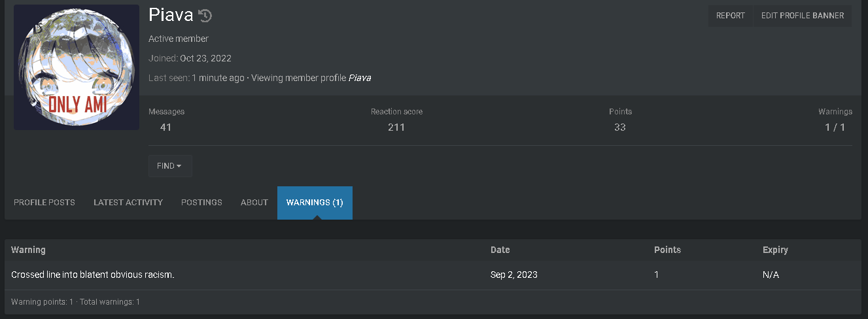
Task: Click the Piava profile link in last seen
Action: coord(359,78)
